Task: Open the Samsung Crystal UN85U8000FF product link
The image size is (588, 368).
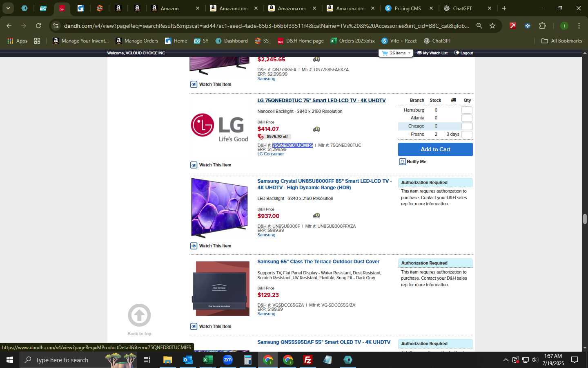Action: [x=324, y=184]
